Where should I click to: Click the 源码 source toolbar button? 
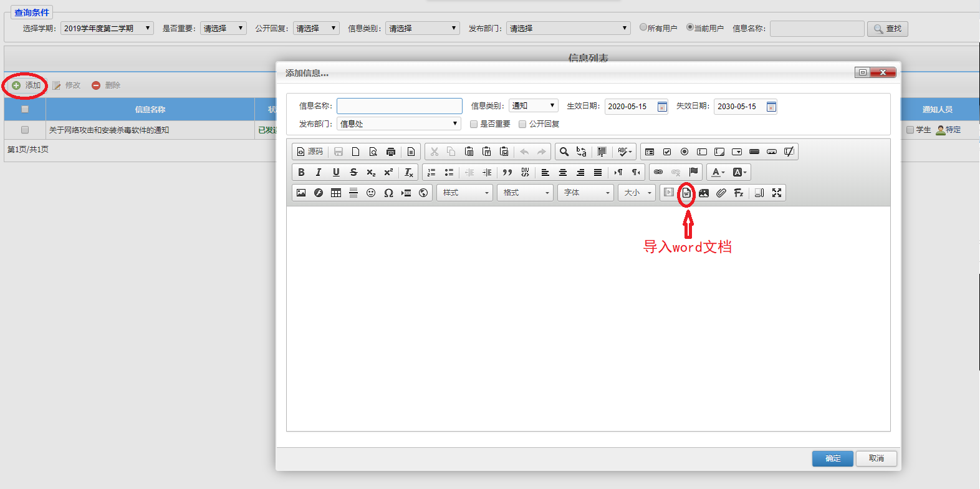pyautogui.click(x=310, y=152)
